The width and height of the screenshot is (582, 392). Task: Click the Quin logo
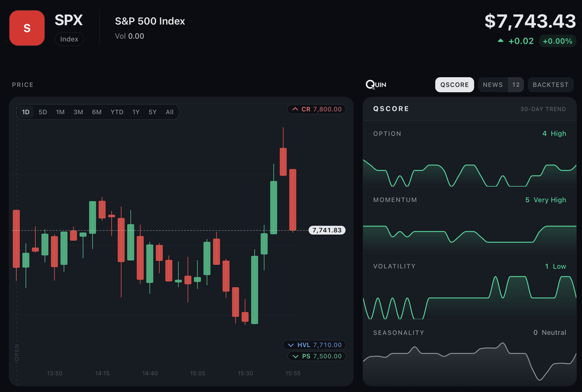click(376, 85)
